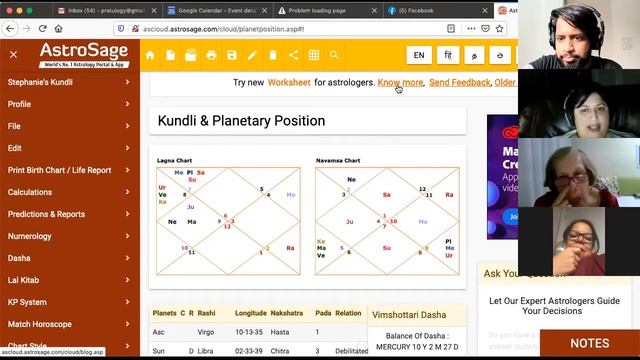Open the grid view icon

pyautogui.click(x=314, y=55)
